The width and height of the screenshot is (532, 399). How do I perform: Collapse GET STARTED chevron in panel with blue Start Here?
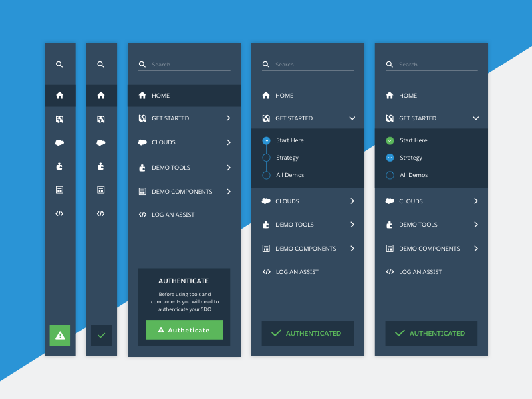coord(352,118)
